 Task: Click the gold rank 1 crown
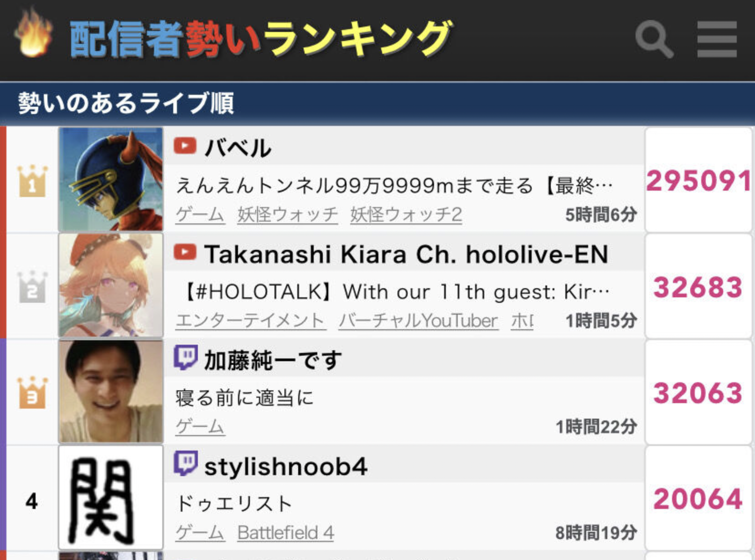pos(32,181)
